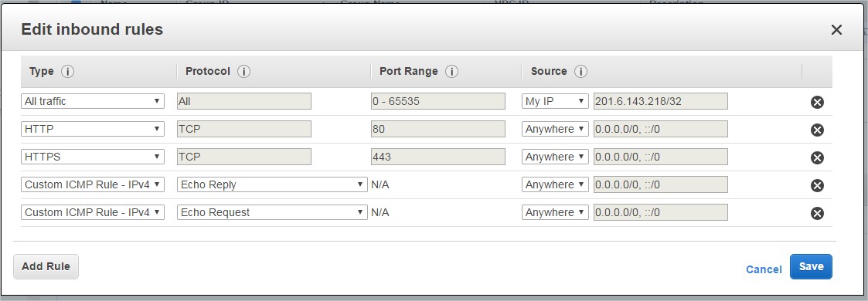Image resolution: width=868 pixels, height=301 pixels.
Task: Delete the Echo Request ICMP rule
Action: pos(817,213)
